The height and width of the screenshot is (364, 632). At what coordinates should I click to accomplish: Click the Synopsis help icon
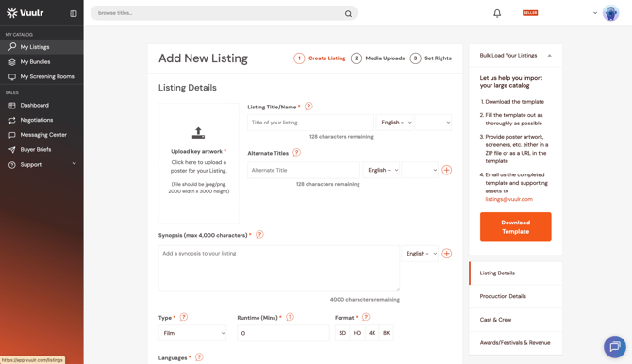pos(259,234)
